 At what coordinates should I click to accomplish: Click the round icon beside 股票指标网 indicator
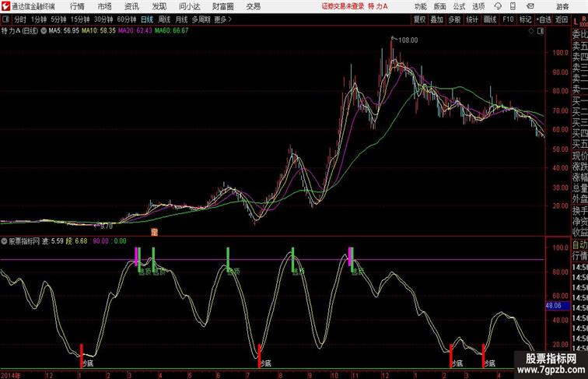point(4,241)
